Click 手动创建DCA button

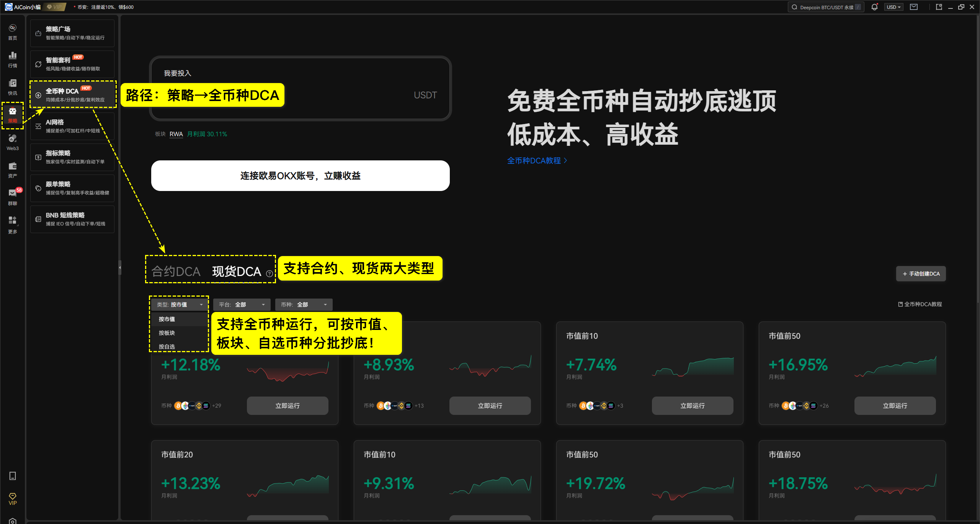click(921, 274)
